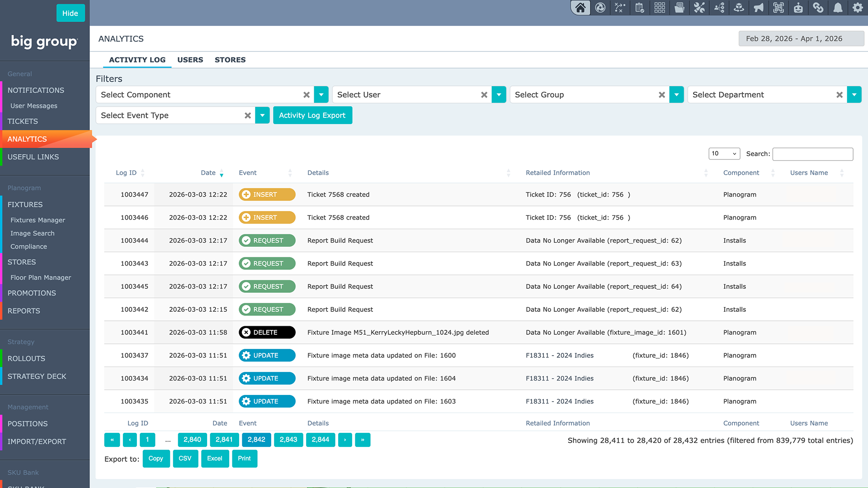Screen dimensions: 868x488
Task: Jump to last page with double-right arrow
Action: (x=363, y=440)
